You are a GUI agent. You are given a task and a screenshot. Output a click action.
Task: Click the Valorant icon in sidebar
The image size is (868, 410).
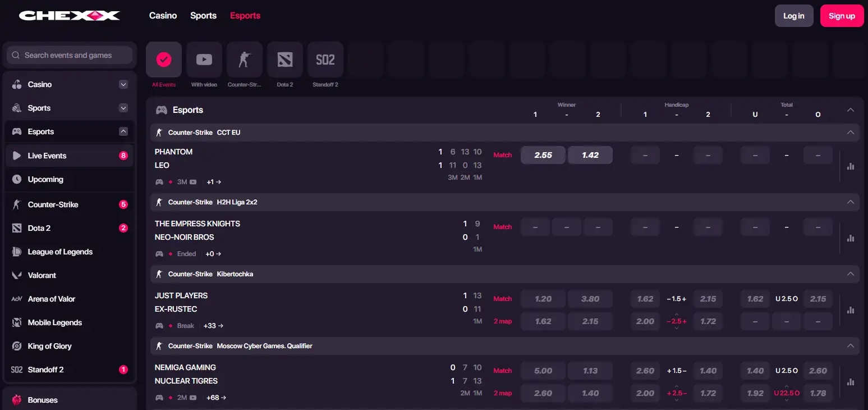[17, 275]
